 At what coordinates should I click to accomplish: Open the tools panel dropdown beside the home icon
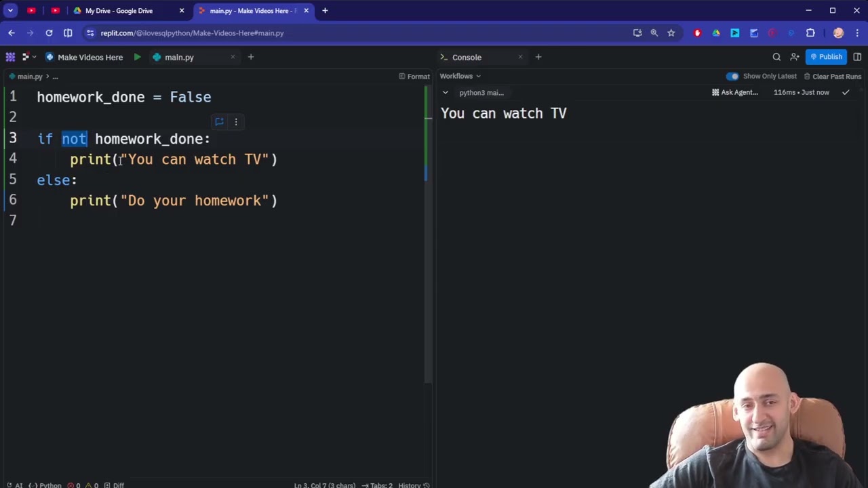[28, 57]
